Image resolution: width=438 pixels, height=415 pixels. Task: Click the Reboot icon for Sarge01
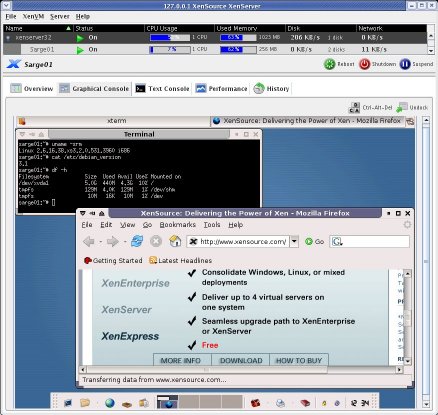point(329,64)
